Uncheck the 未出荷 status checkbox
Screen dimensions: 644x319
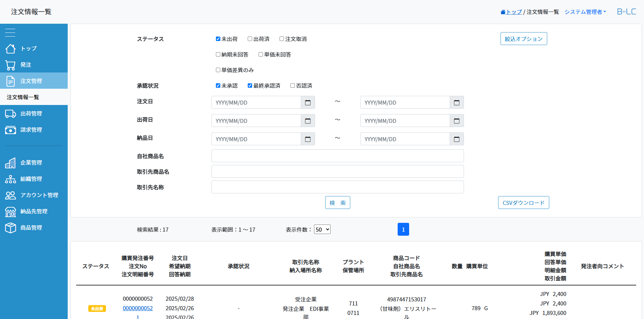click(x=218, y=39)
